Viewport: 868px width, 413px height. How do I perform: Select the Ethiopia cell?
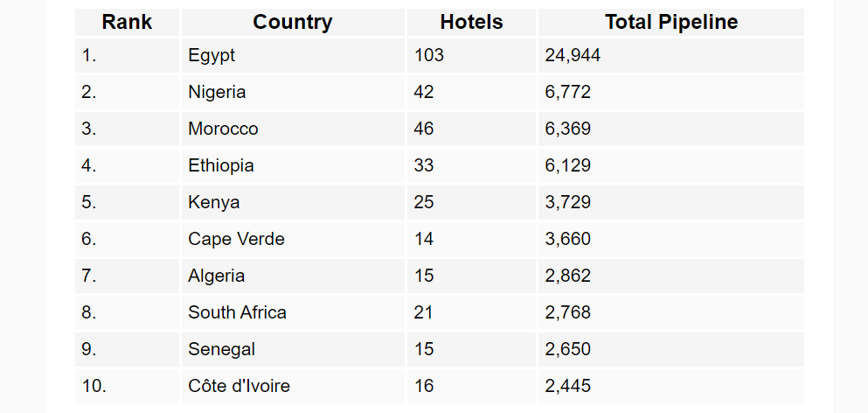pyautogui.click(x=293, y=165)
